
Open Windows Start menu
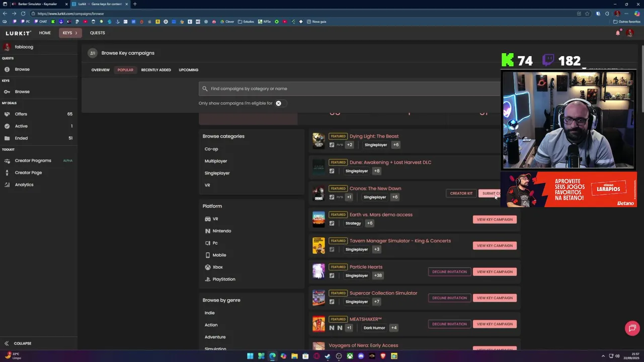pos(250,356)
